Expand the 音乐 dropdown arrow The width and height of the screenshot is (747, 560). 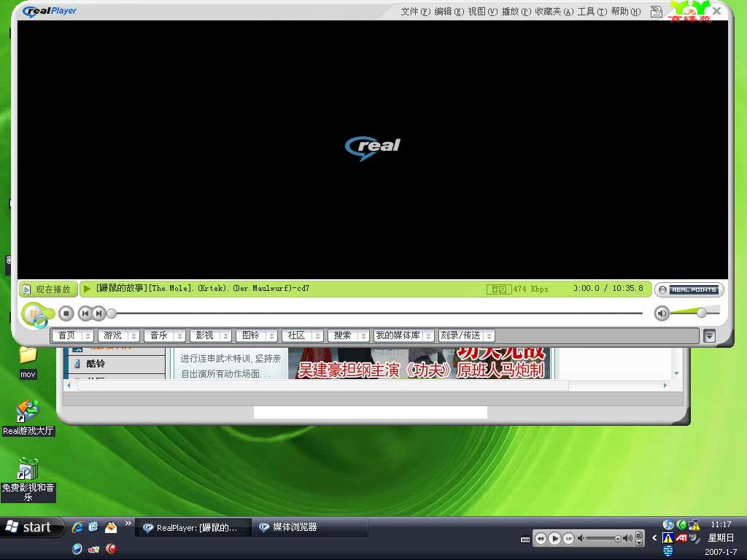[180, 335]
